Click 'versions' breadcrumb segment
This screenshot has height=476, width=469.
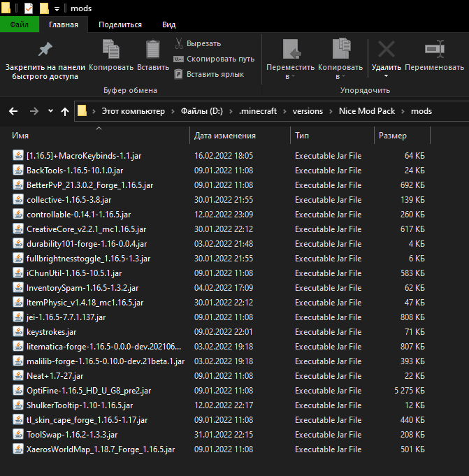coord(308,111)
